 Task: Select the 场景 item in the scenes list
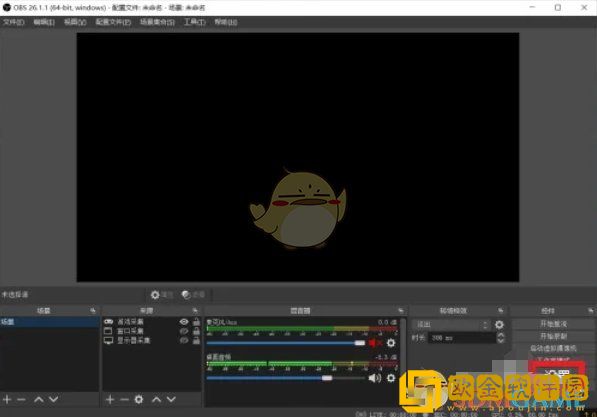(50, 322)
